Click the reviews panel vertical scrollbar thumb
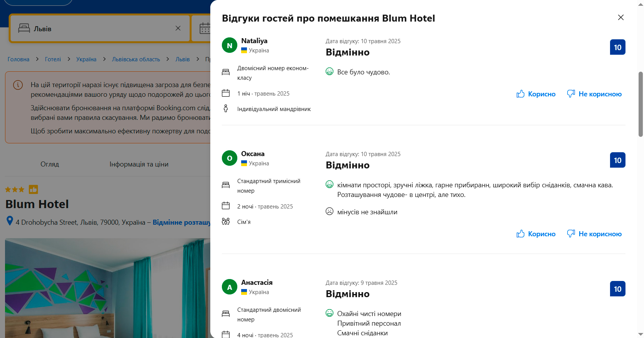The height and width of the screenshot is (338, 644). click(641, 104)
